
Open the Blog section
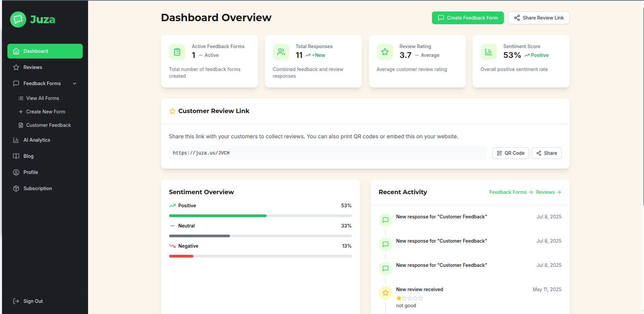tap(45, 156)
